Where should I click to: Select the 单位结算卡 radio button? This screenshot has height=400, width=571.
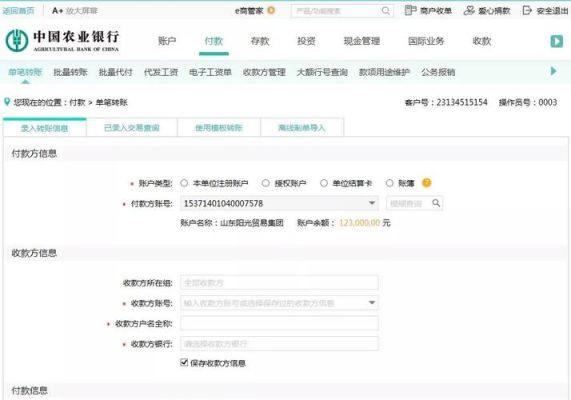(324, 183)
